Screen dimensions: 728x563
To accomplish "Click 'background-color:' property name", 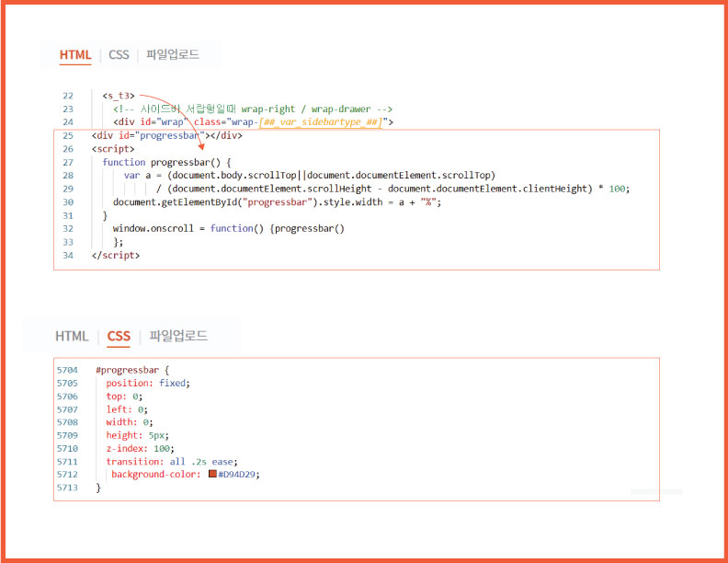I will point(156,475).
